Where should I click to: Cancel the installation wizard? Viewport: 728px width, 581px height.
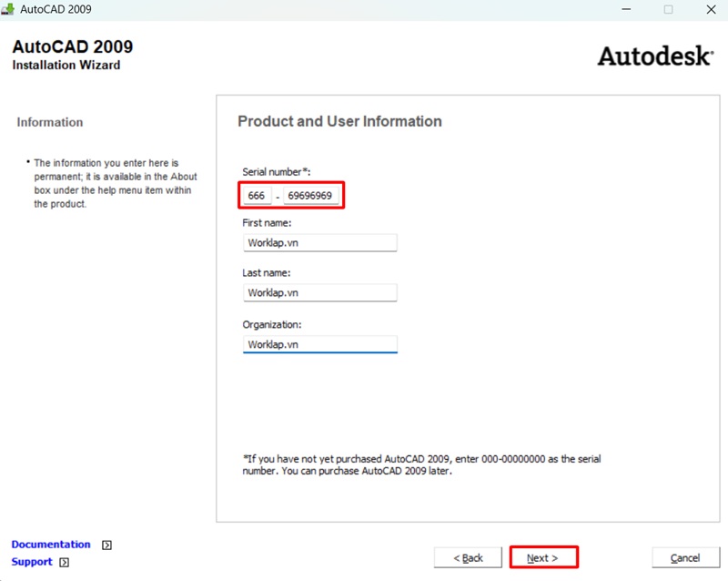click(x=685, y=557)
